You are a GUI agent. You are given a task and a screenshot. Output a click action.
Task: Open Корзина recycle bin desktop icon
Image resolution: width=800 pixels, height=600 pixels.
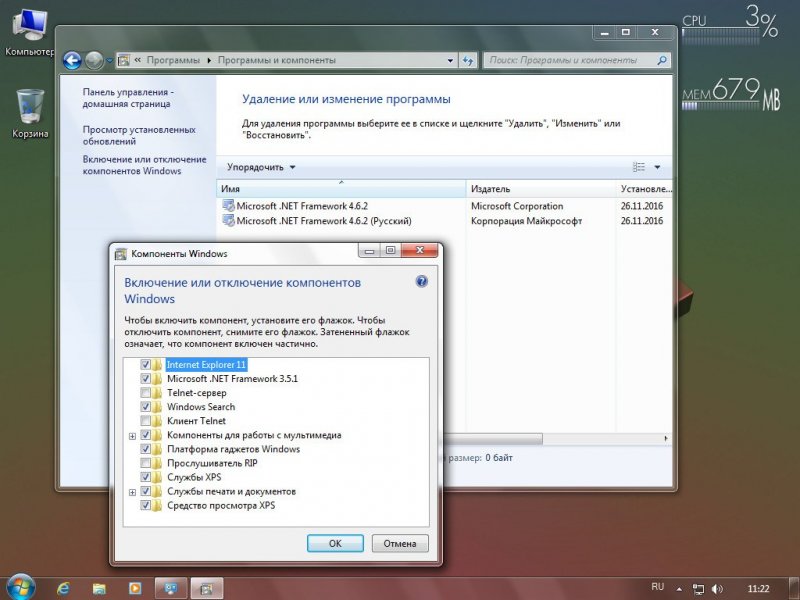[x=30, y=114]
